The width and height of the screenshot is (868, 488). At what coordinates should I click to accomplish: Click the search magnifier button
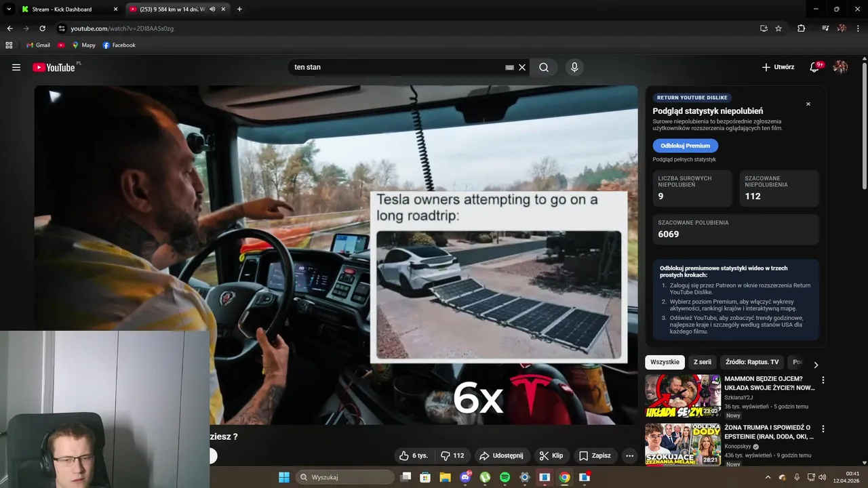[x=544, y=67]
